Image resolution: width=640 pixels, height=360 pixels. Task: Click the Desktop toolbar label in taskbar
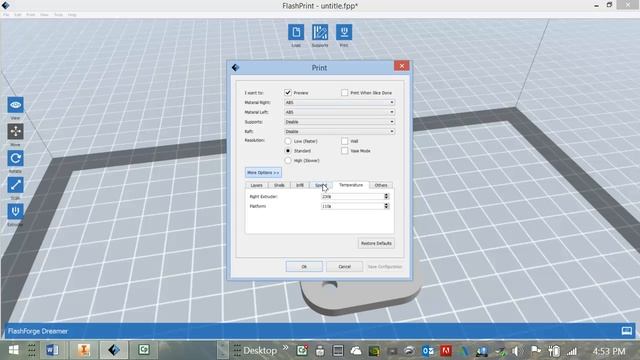click(260, 351)
